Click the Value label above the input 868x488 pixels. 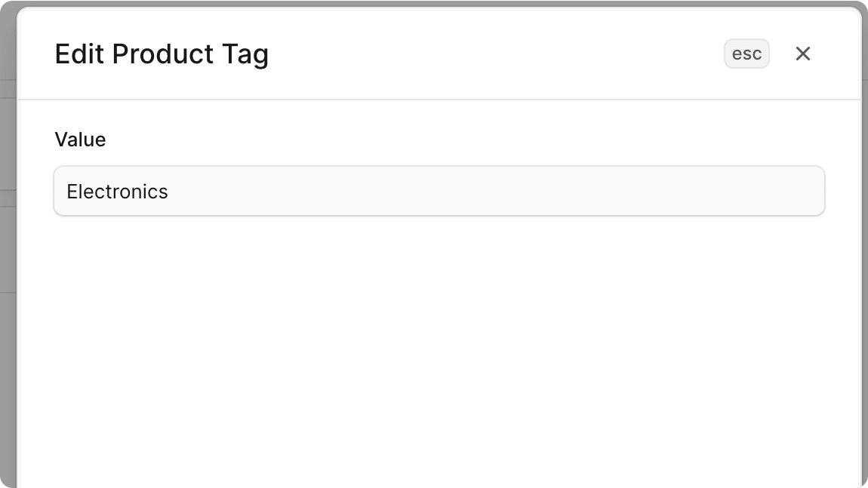80,139
